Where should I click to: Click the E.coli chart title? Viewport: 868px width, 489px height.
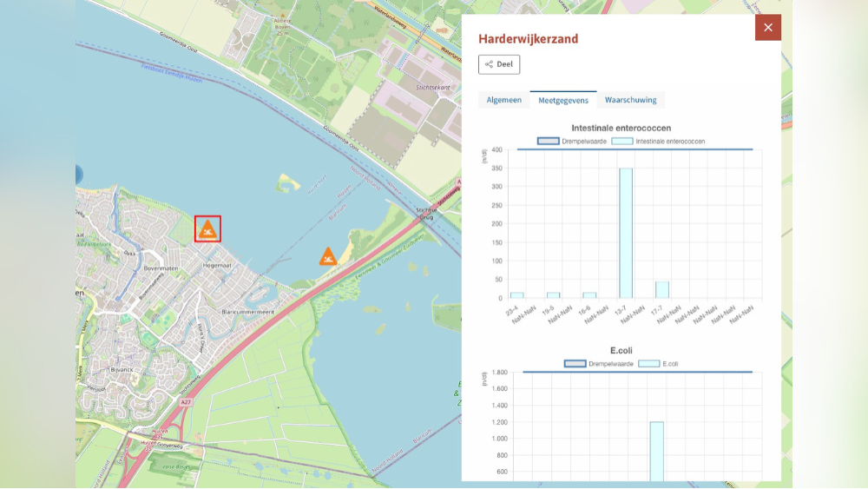point(621,351)
